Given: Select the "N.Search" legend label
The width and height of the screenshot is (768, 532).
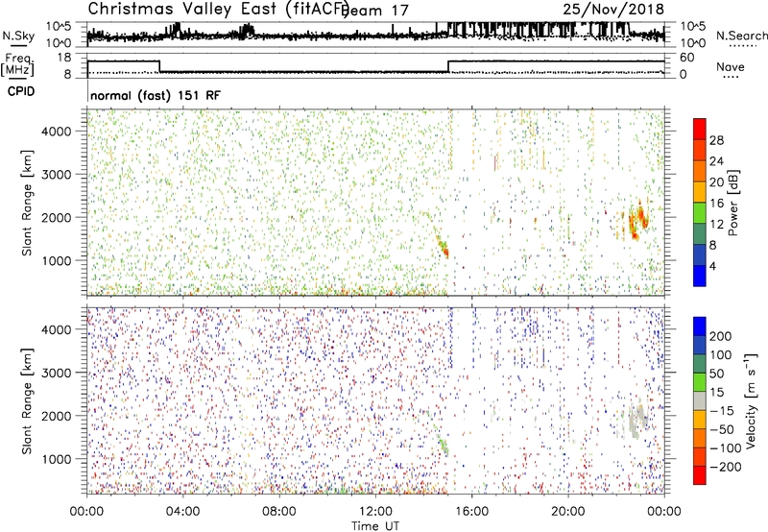Looking at the screenshot, I should (x=742, y=36).
